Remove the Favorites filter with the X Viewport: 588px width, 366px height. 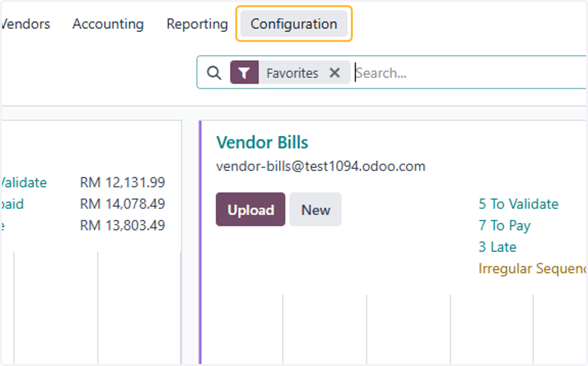pyautogui.click(x=335, y=73)
